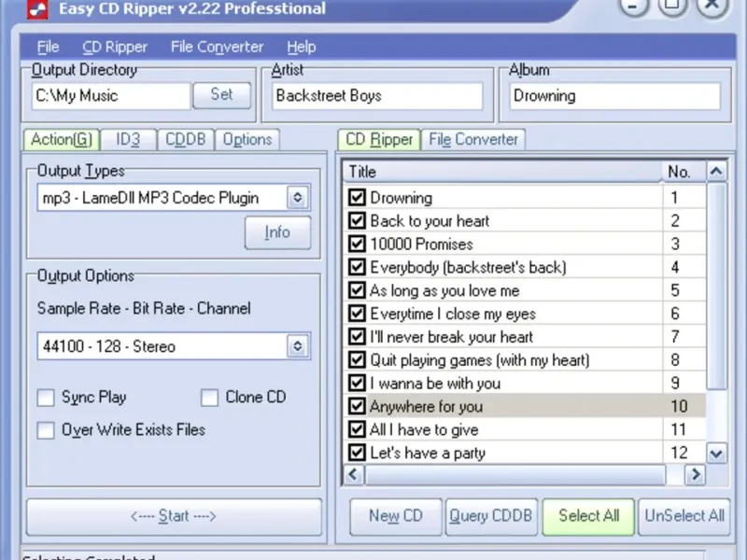The width and height of the screenshot is (747, 560).
Task: Uncheck All I have to give
Action: click(x=357, y=429)
